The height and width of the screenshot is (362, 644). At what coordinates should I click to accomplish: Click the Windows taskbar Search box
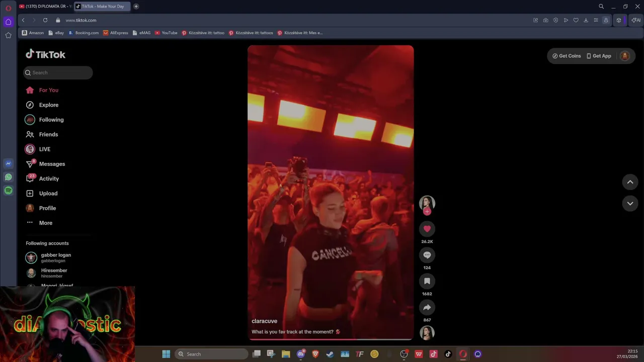point(211,354)
